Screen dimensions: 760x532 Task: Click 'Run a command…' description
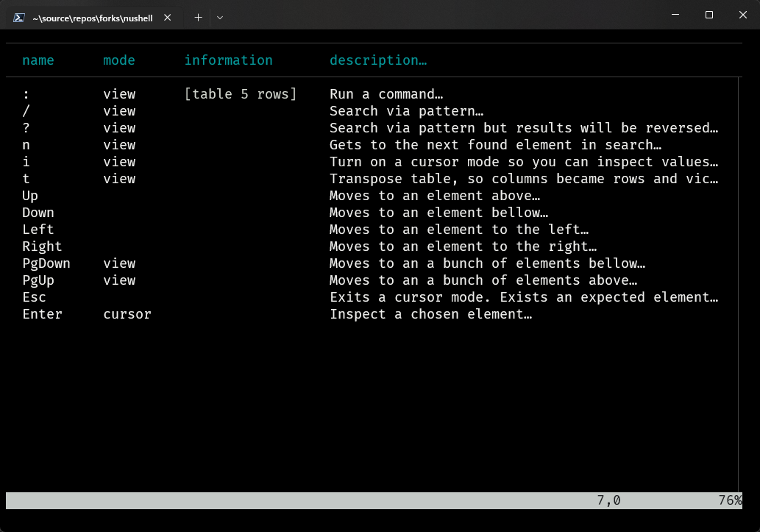click(386, 94)
